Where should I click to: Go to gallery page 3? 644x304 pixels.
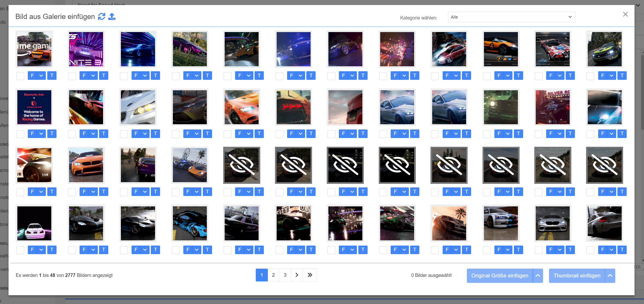pyautogui.click(x=285, y=275)
